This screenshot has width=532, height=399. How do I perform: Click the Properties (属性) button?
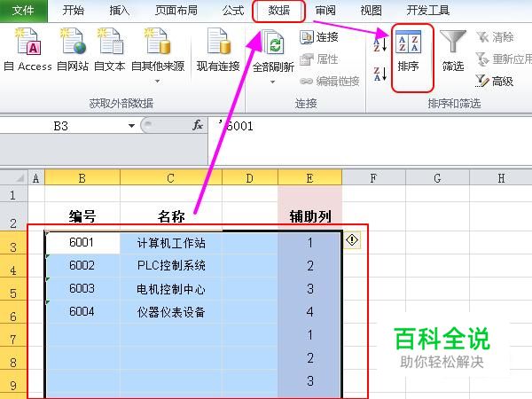[x=319, y=59]
